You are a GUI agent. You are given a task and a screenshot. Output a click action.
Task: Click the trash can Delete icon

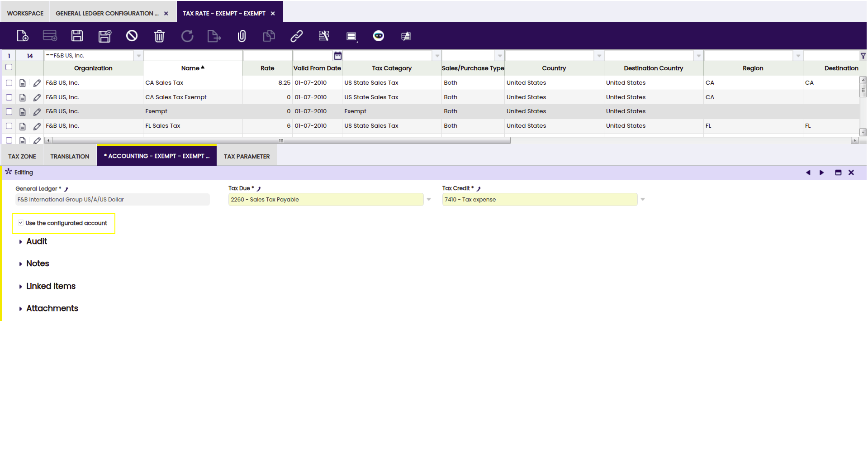coord(159,36)
